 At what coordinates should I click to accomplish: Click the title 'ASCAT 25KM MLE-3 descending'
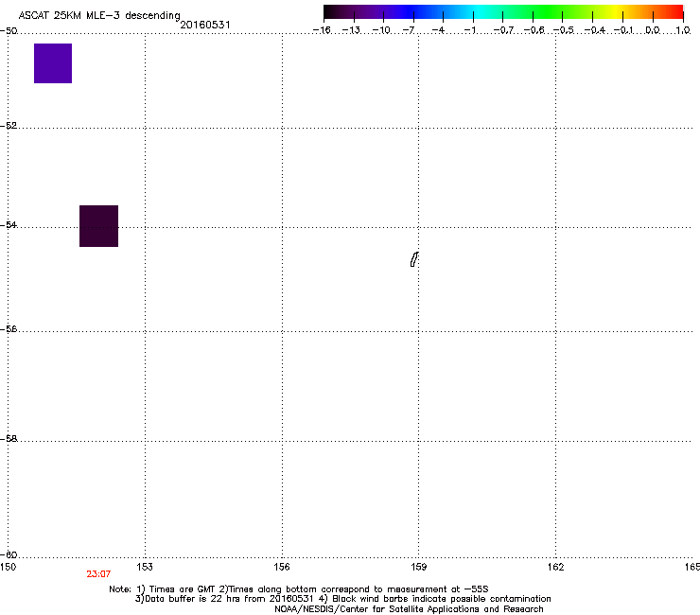99,15
